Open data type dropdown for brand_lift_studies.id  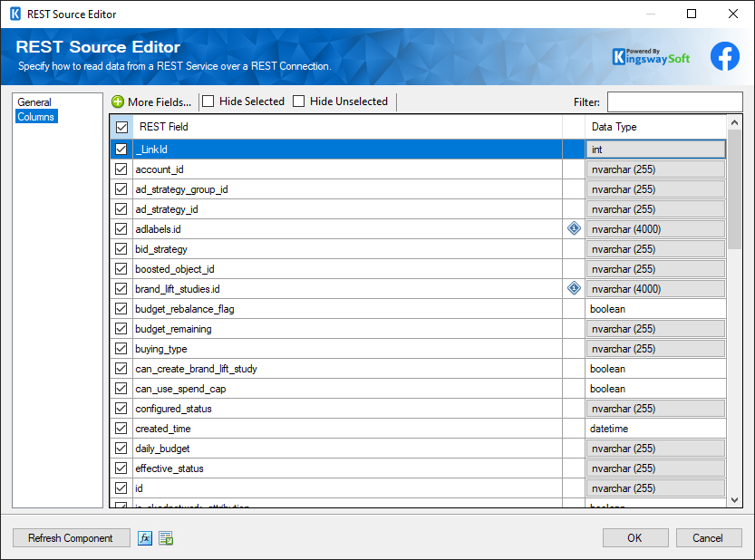[655, 289]
